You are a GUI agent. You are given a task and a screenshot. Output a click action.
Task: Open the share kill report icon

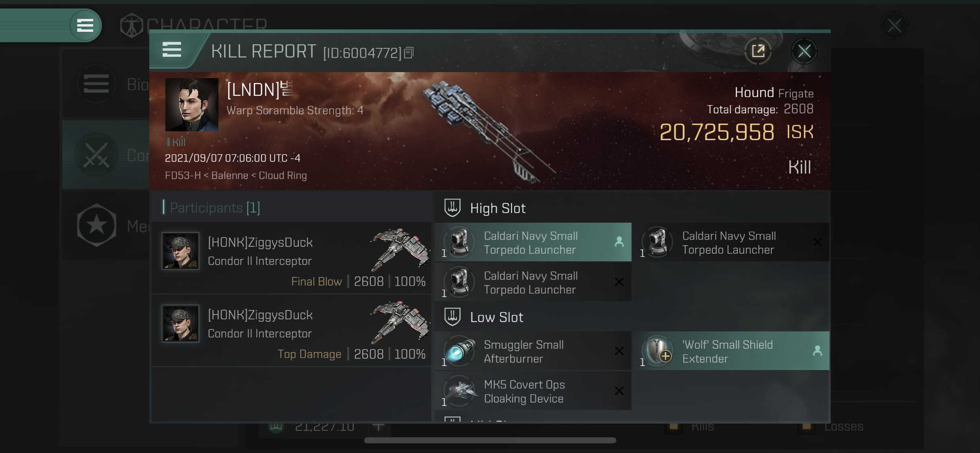[x=758, y=51]
